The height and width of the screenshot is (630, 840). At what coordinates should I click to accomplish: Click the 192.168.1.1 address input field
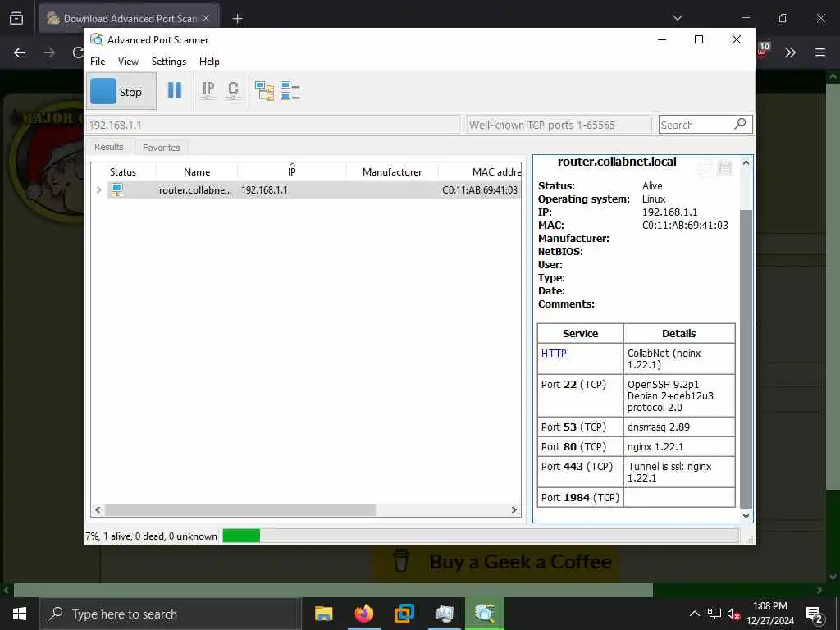tap(272, 125)
